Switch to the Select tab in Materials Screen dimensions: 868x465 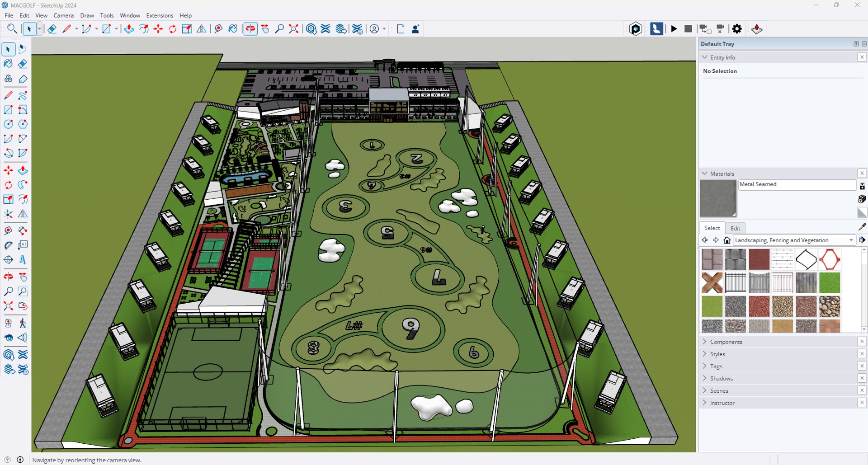coord(712,228)
